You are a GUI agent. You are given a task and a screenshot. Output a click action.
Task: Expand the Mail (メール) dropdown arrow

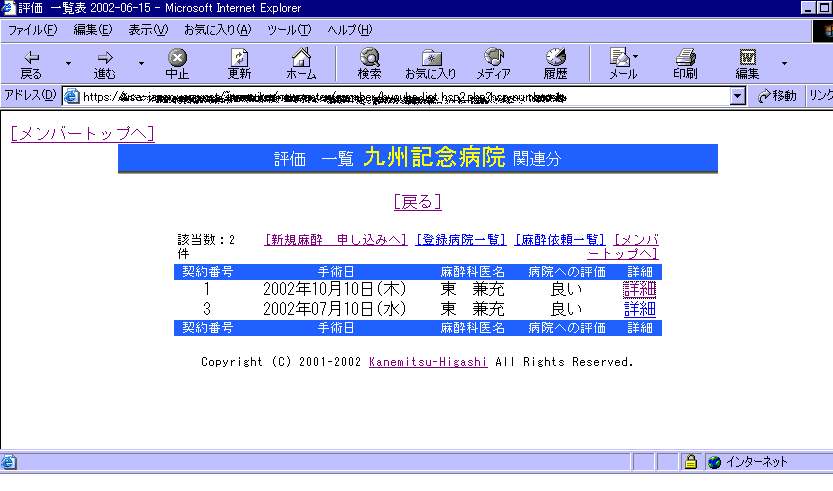[636, 56]
